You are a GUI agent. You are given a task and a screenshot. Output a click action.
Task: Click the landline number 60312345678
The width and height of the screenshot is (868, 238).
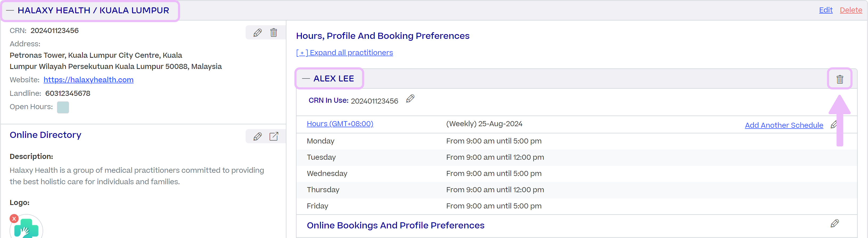tap(68, 93)
